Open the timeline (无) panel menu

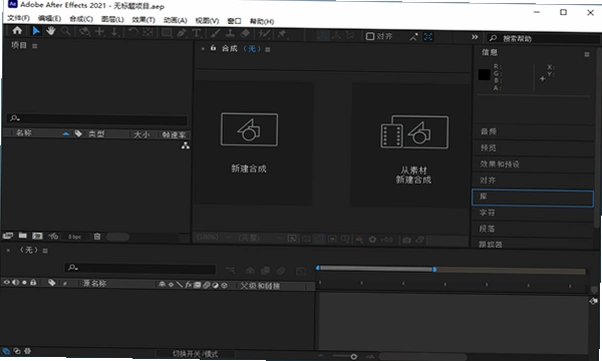tap(45, 251)
